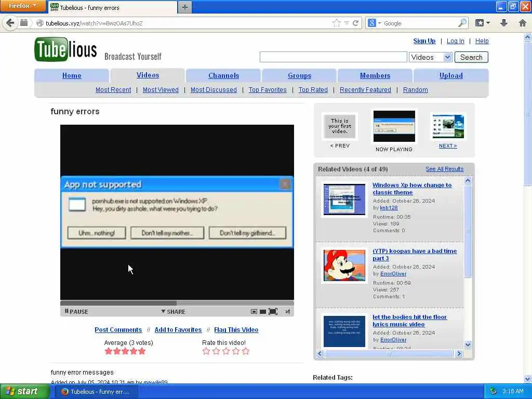Open Top Favorites link

(268, 89)
